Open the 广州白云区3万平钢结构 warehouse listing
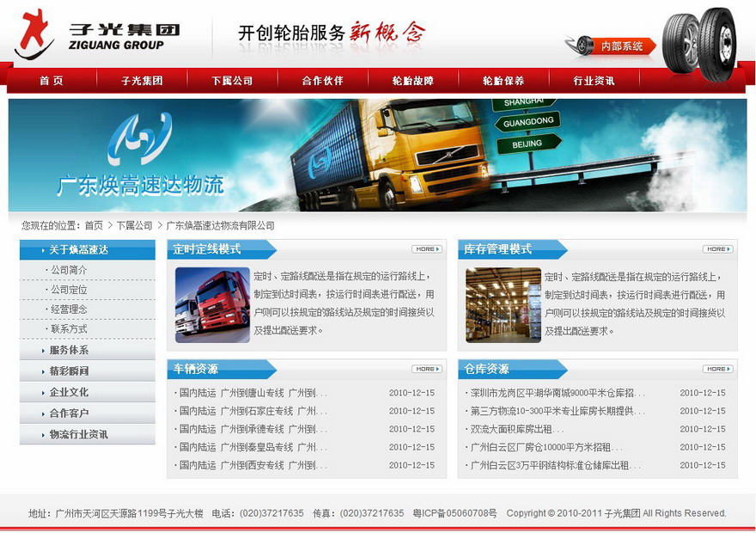756x533 pixels. coord(554,465)
